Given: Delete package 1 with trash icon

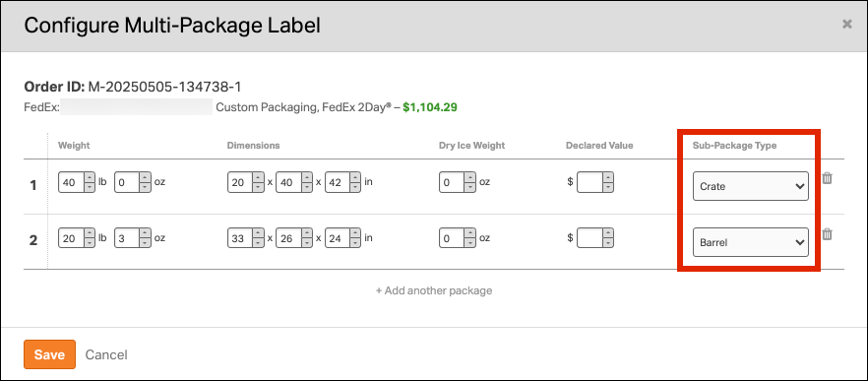Looking at the screenshot, I should pyautogui.click(x=827, y=178).
